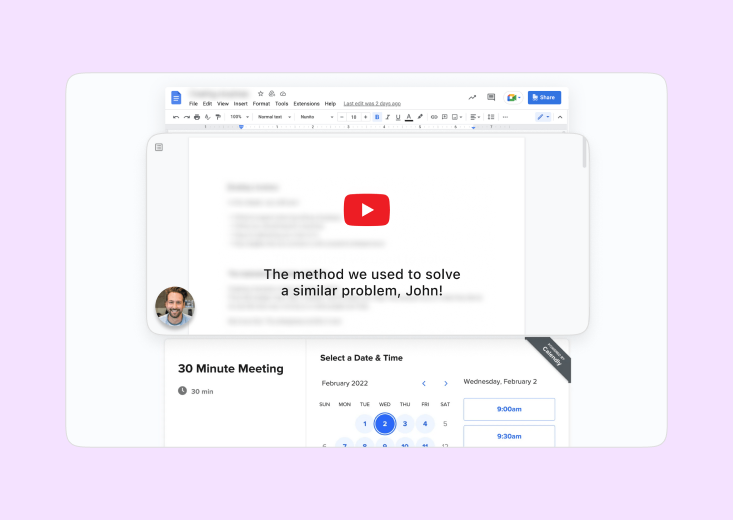The width and height of the screenshot is (733, 520).
Task: Click the insert link icon
Action: coord(434,117)
